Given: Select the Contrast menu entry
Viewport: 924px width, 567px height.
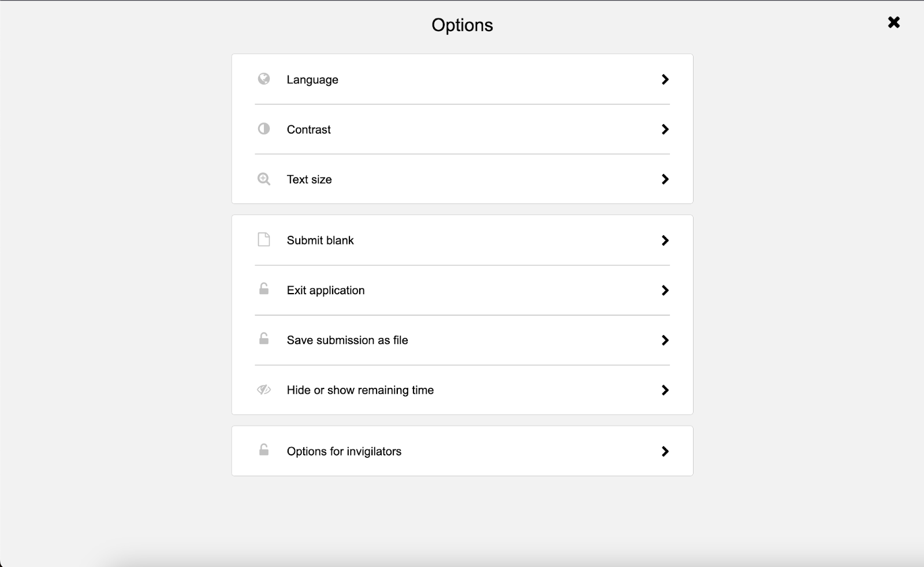Looking at the screenshot, I should click(462, 129).
